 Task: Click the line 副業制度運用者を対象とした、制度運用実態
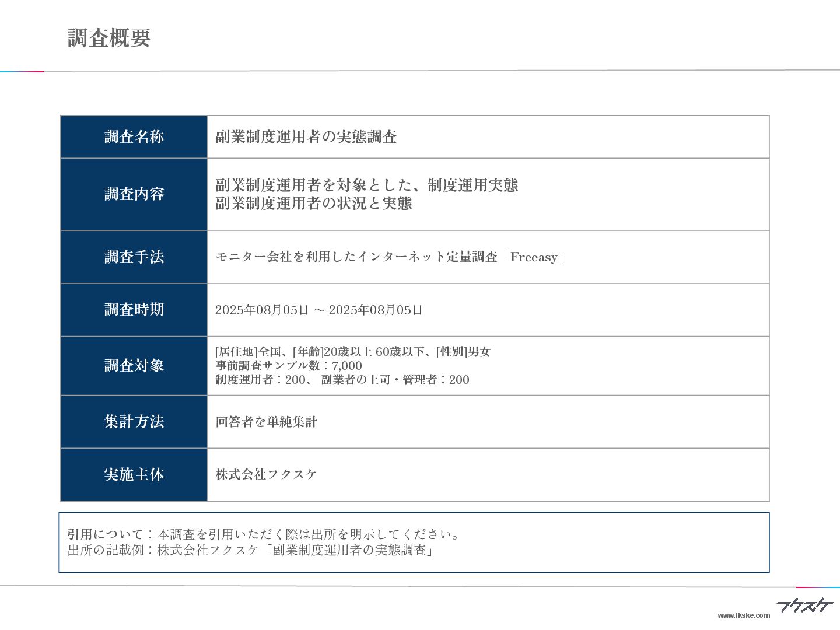[x=367, y=185]
